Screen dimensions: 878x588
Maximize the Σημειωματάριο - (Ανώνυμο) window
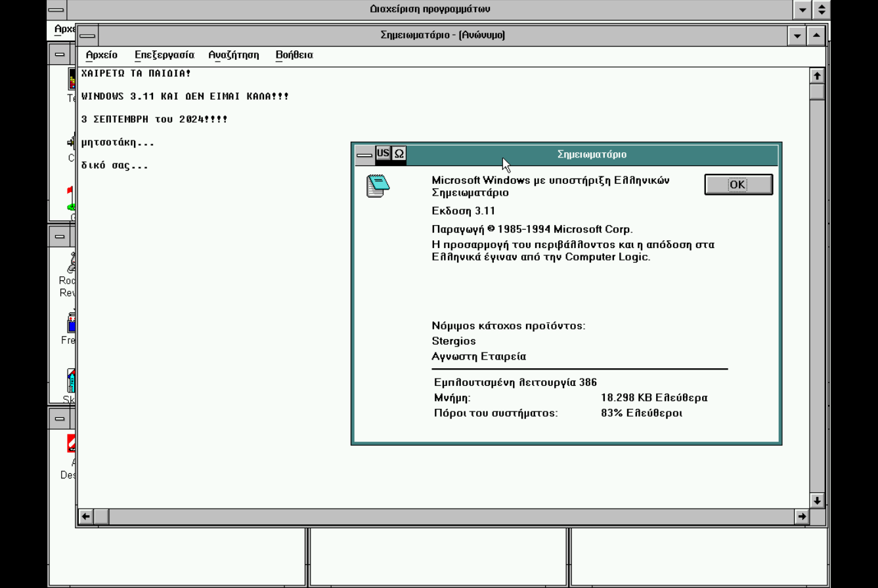point(816,35)
